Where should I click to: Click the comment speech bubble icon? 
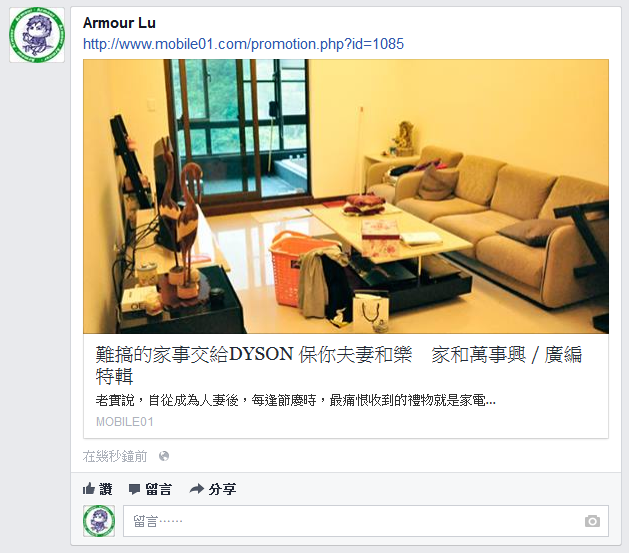[134, 489]
